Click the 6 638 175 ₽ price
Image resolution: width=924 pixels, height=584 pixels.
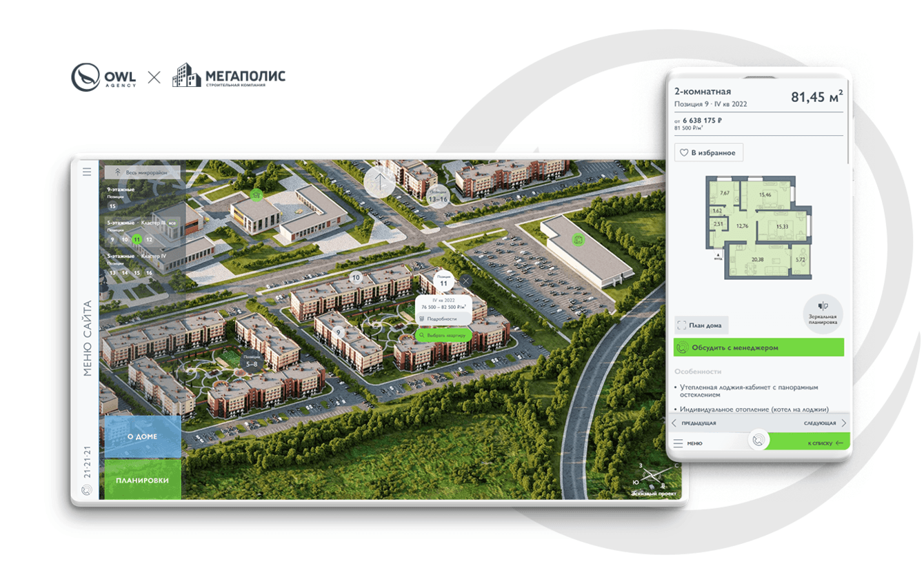tap(702, 120)
